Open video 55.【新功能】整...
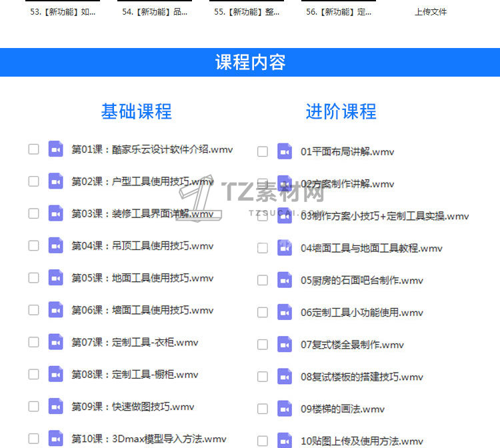The width and height of the screenshot is (500, 448). point(247,12)
